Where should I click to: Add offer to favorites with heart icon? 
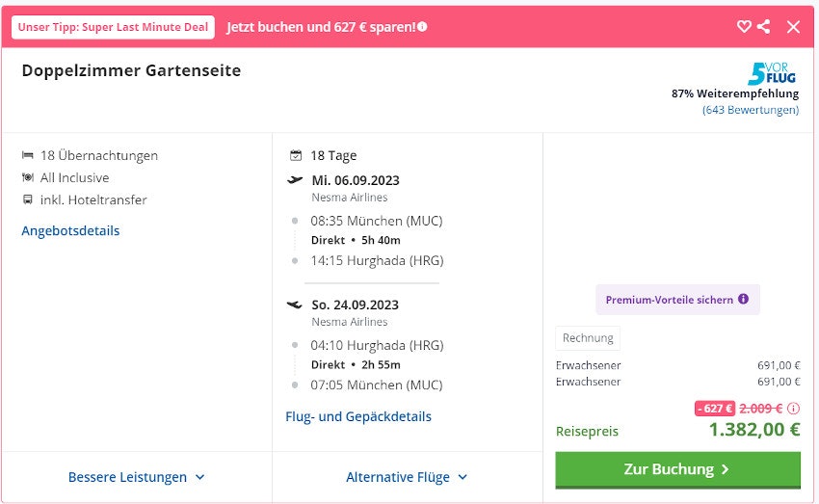tap(744, 27)
